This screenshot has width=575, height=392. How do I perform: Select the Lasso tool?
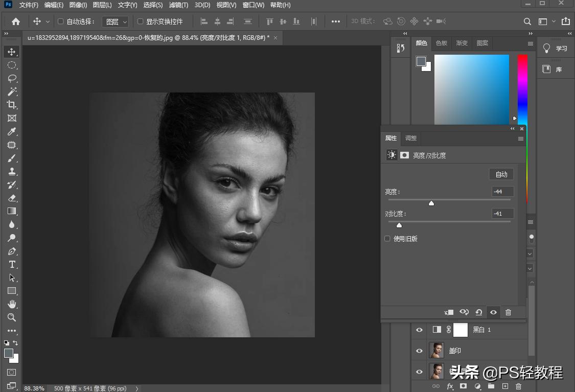click(x=12, y=78)
